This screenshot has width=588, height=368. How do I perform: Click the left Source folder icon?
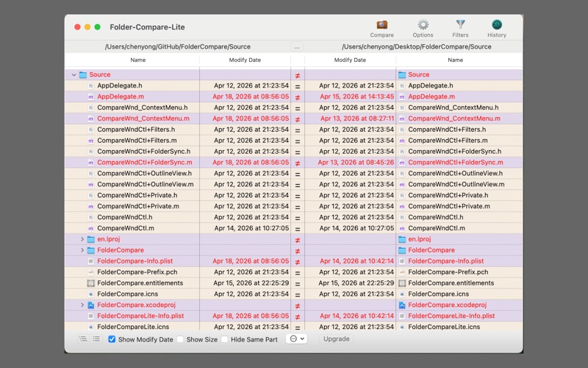click(x=83, y=75)
